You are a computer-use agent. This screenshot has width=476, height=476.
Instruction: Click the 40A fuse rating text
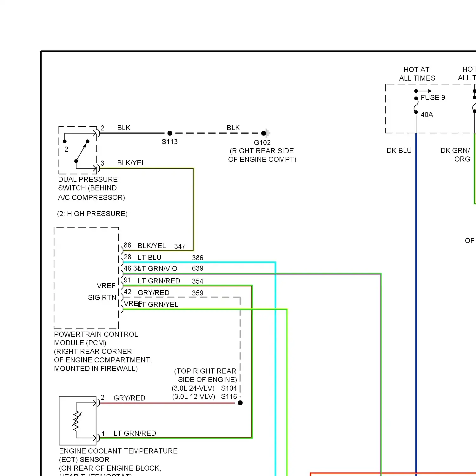427,115
